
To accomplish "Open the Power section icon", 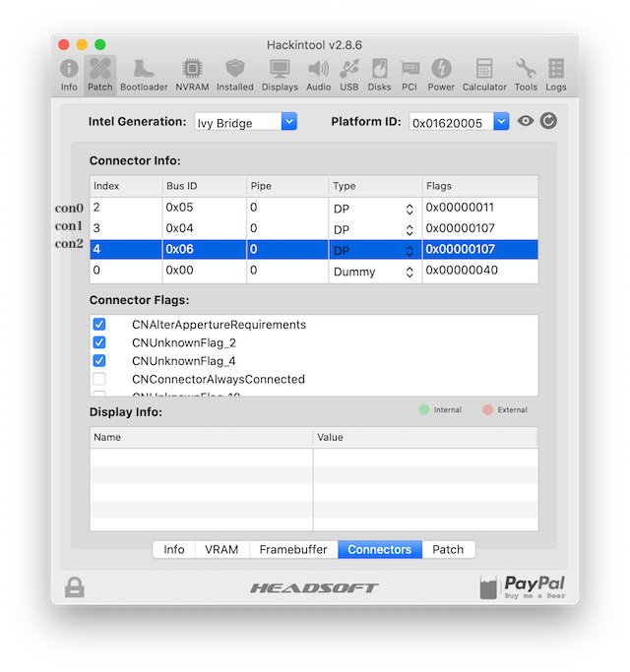I will 441,75.
